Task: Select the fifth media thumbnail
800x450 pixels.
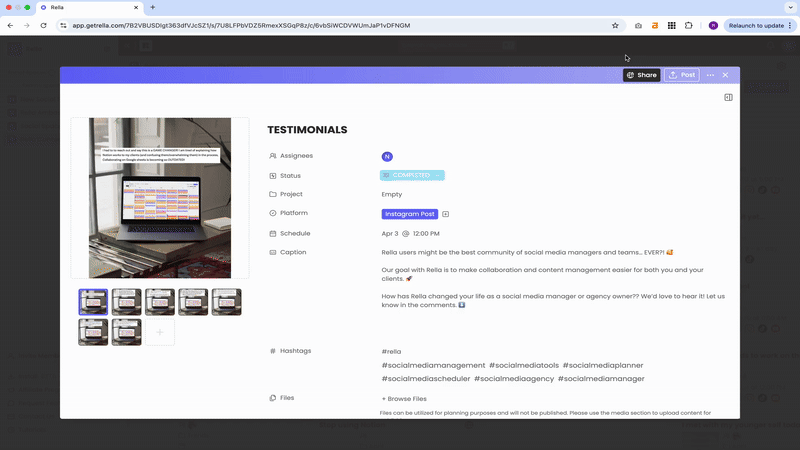Action: tap(227, 302)
